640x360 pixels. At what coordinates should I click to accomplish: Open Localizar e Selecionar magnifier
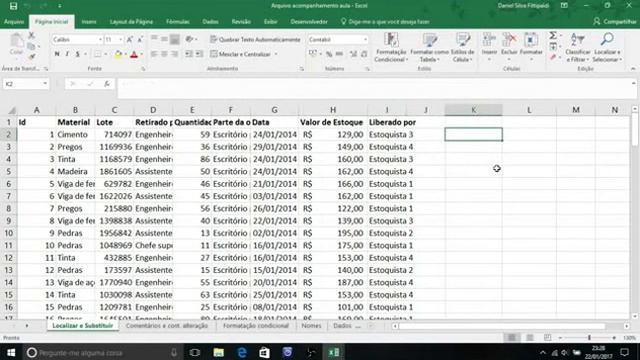607,47
